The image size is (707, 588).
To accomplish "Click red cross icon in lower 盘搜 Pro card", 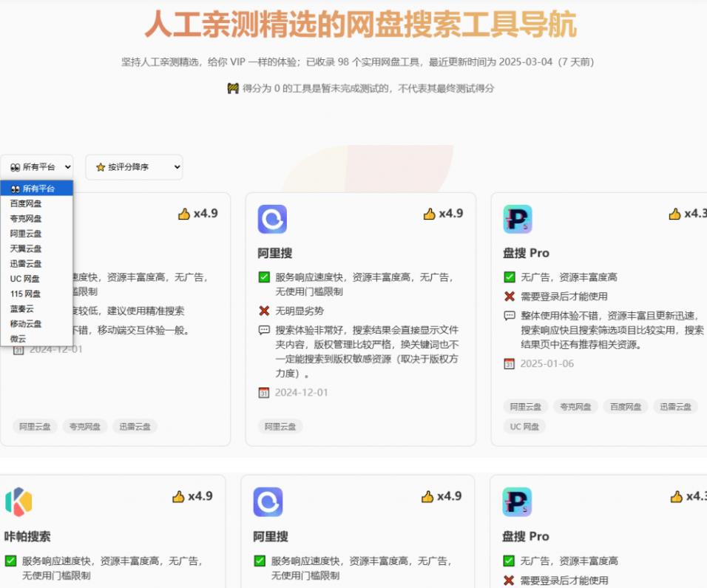I will click(x=509, y=581).
